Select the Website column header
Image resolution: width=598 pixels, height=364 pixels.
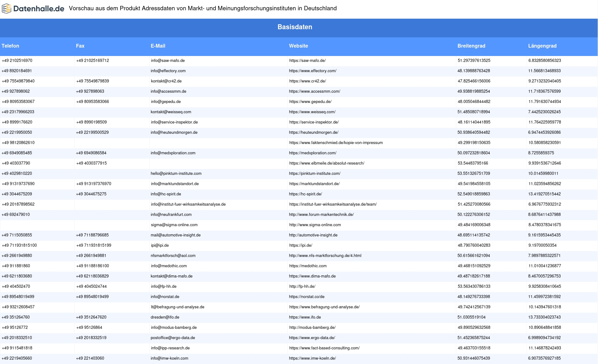click(x=298, y=46)
